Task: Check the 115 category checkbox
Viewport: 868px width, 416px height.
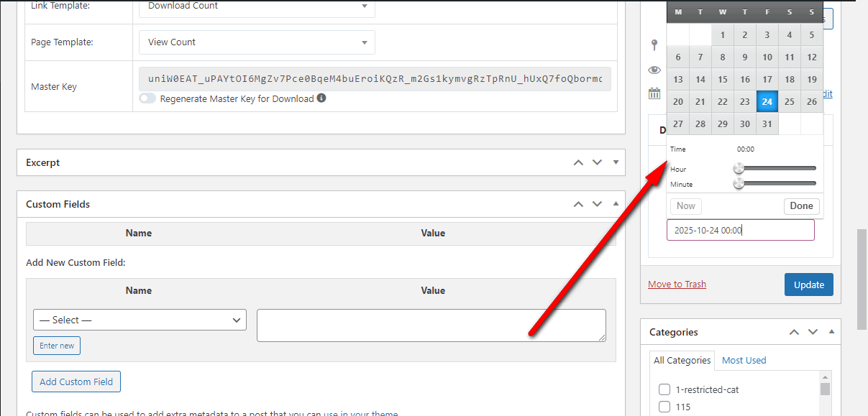Action: click(x=664, y=407)
